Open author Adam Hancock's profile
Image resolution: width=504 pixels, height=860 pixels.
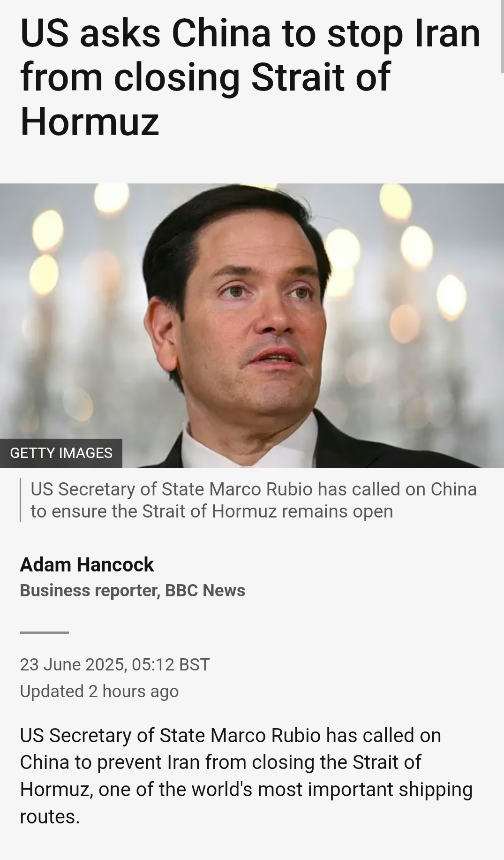pyautogui.click(x=87, y=565)
